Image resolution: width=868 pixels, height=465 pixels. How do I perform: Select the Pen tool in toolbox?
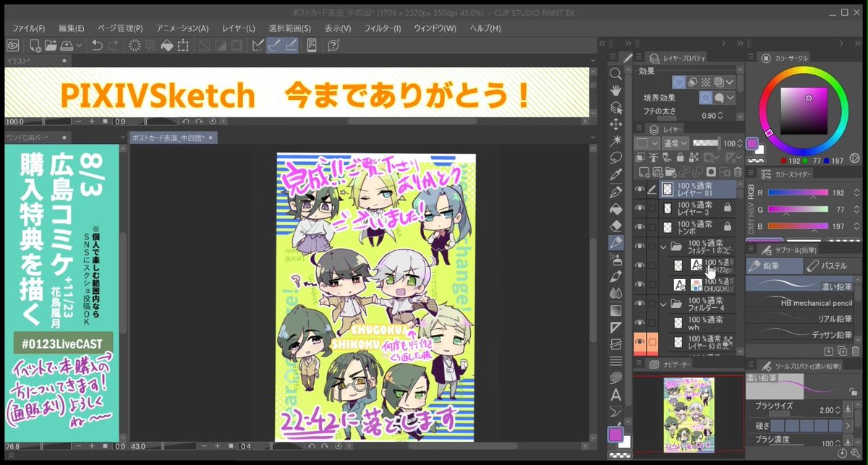tap(616, 192)
